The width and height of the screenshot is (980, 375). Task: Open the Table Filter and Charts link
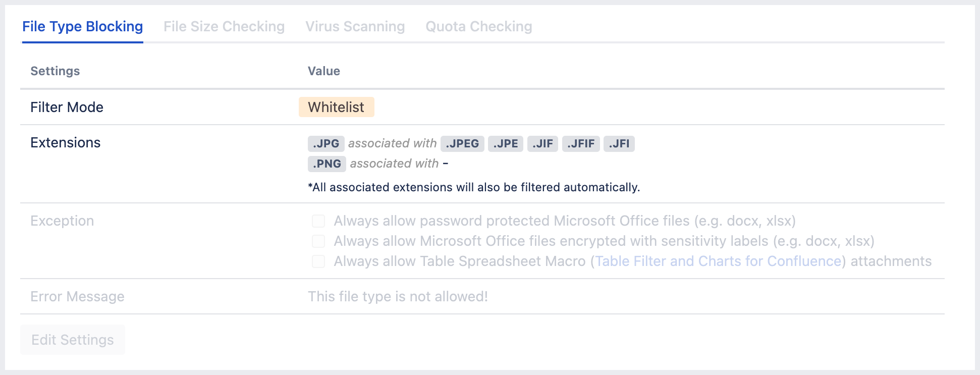[x=718, y=261]
